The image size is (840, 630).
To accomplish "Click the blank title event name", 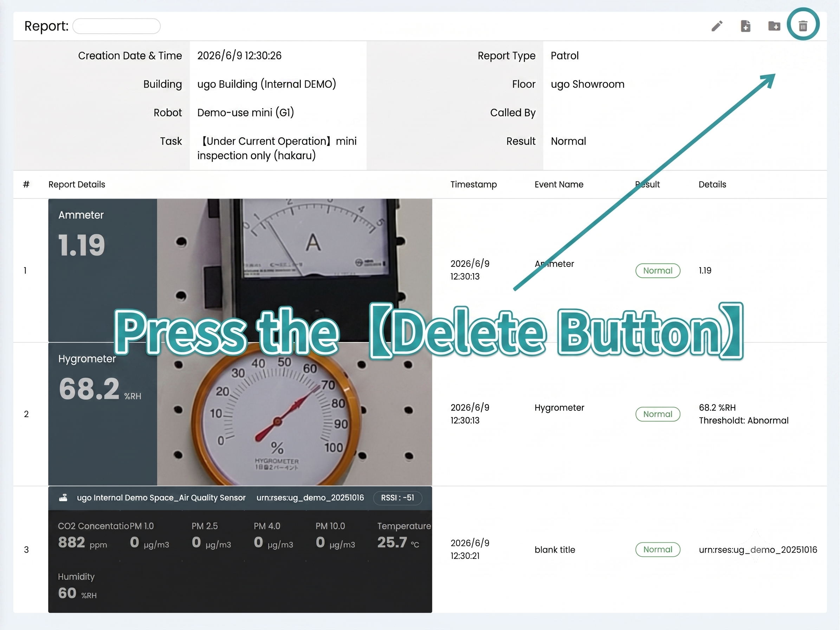I will pyautogui.click(x=555, y=550).
